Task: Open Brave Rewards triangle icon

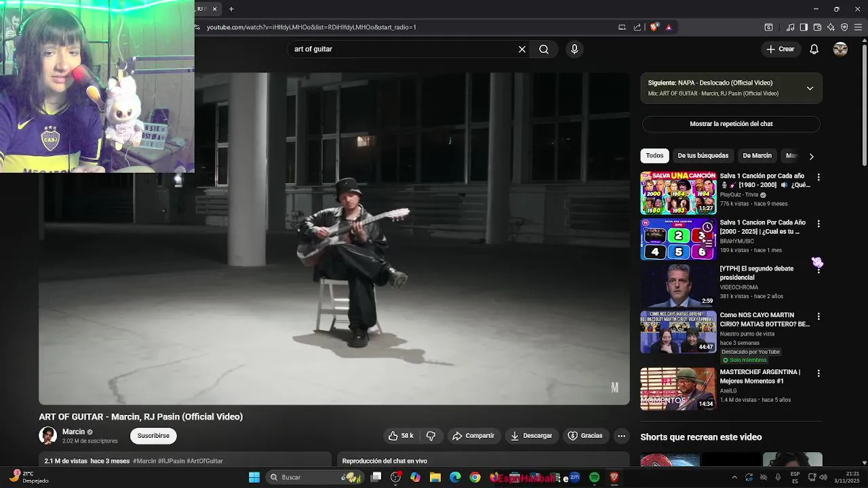Action: 669,27
